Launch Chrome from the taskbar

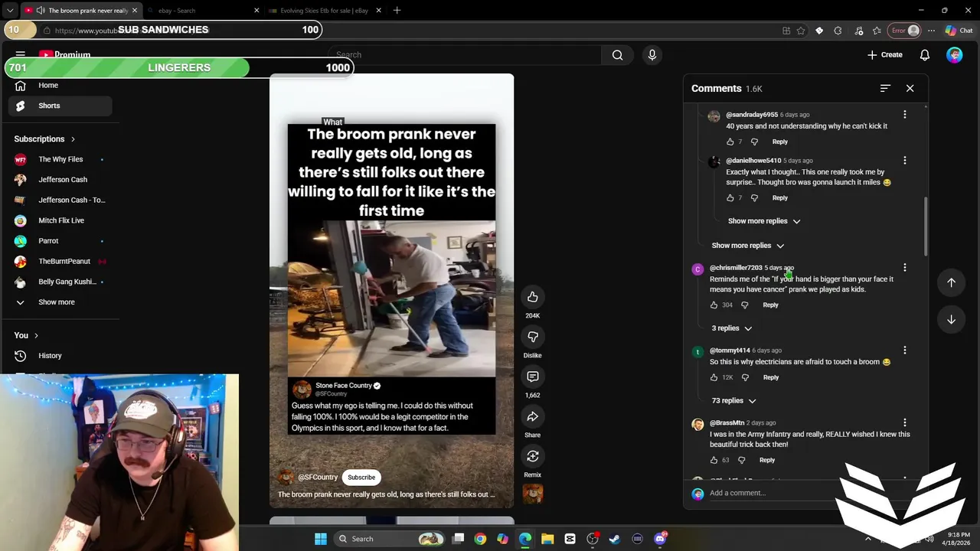[480, 539]
